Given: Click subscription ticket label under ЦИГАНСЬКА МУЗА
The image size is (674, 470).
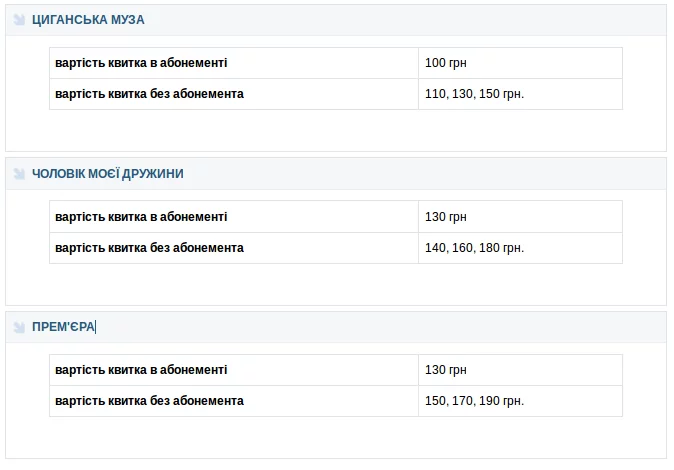Looking at the screenshot, I should pos(141,63).
